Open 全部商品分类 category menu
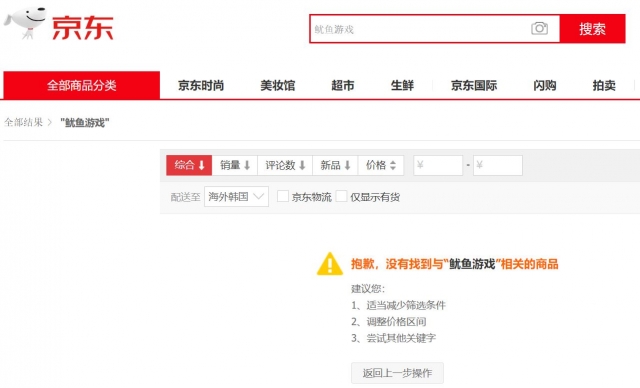 (x=82, y=85)
